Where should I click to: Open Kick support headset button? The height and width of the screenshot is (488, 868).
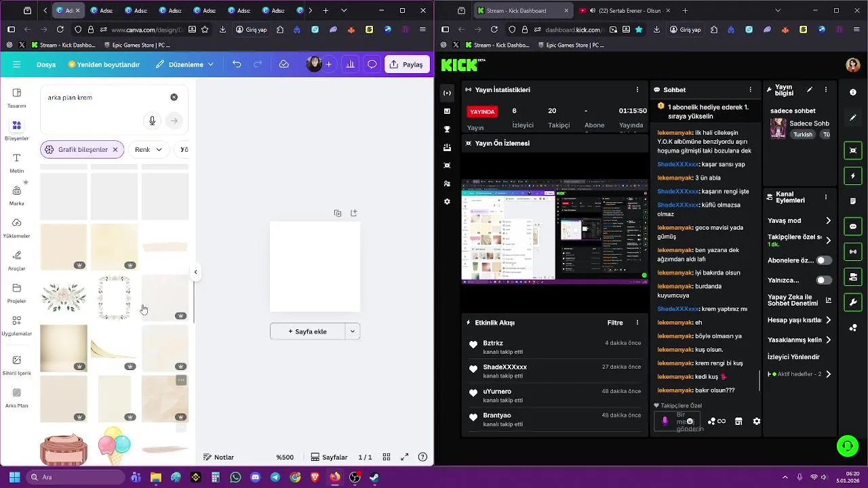(x=847, y=445)
